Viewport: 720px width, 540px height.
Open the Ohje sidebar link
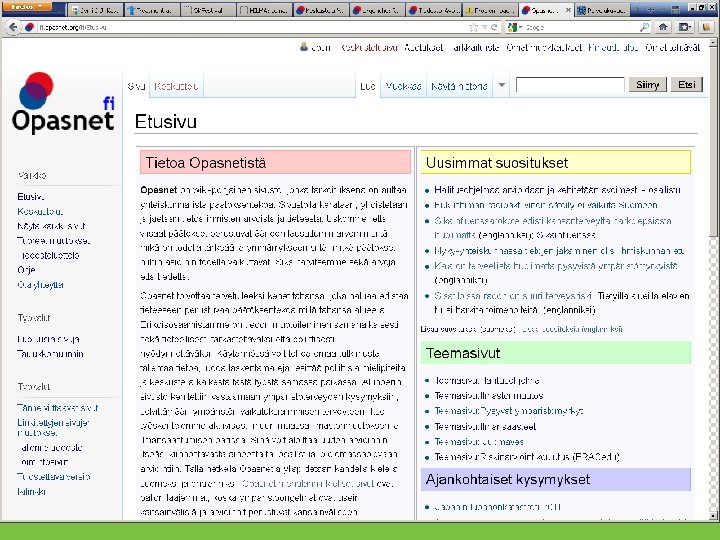click(x=26, y=270)
